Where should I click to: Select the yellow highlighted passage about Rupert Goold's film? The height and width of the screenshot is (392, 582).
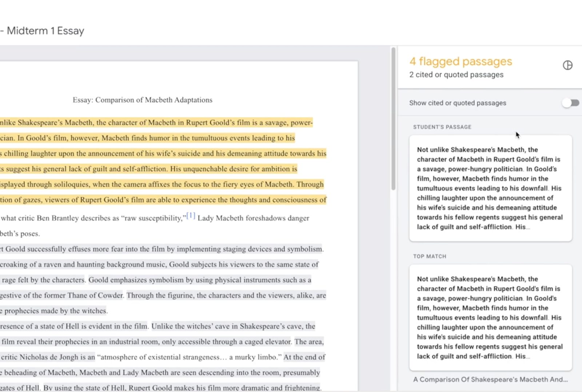pyautogui.click(x=163, y=161)
